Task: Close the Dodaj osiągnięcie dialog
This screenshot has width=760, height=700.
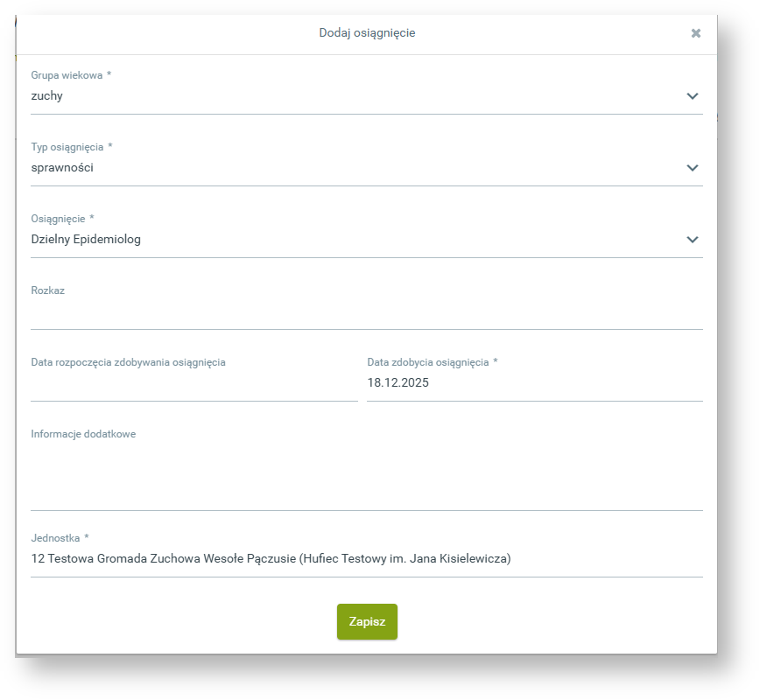Action: [696, 32]
